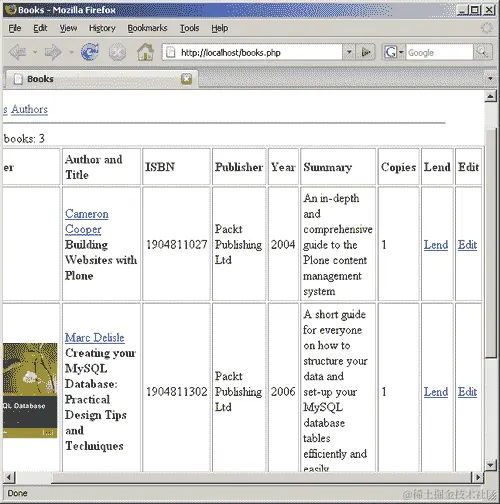Click the search magnifier icon

[x=482, y=52]
